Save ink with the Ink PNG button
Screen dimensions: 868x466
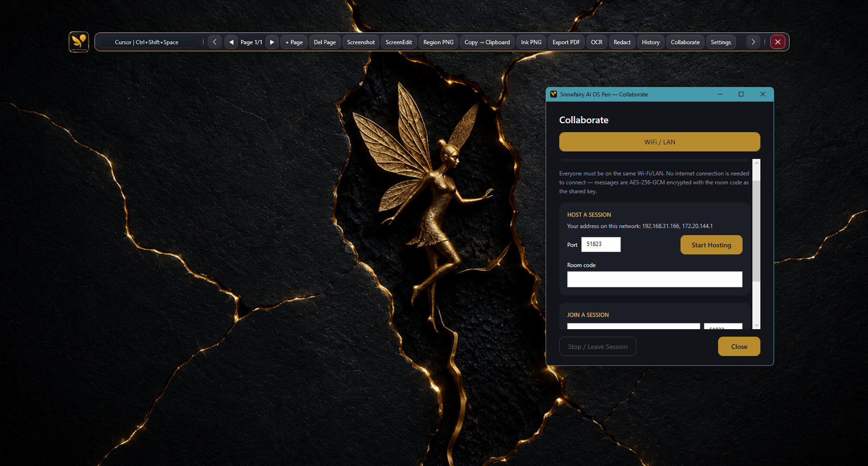(531, 42)
